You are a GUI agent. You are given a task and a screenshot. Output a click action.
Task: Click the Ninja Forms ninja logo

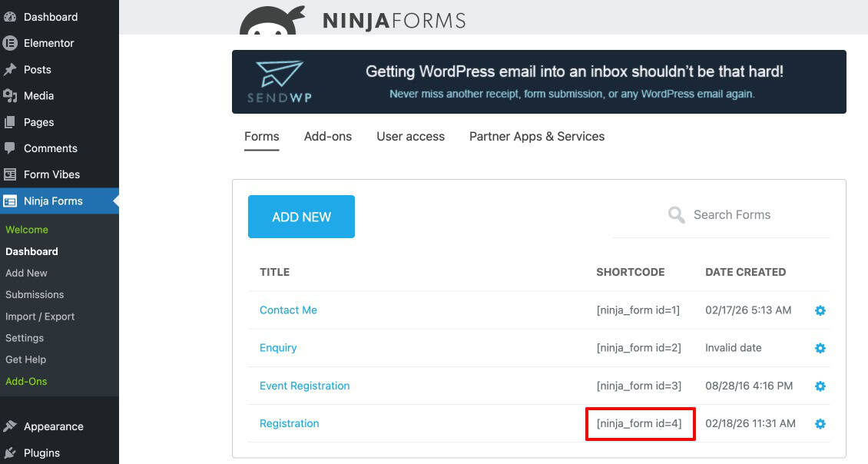pyautogui.click(x=271, y=21)
